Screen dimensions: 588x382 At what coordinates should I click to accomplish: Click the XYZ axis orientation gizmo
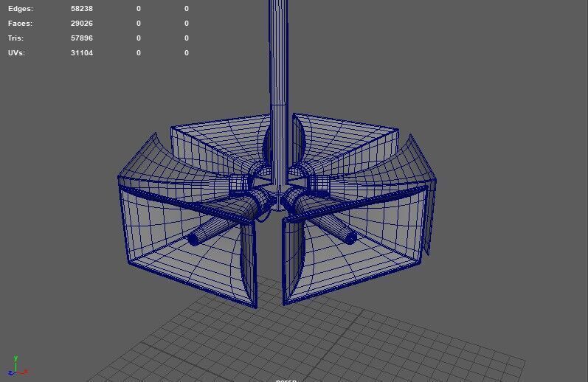tap(18, 366)
